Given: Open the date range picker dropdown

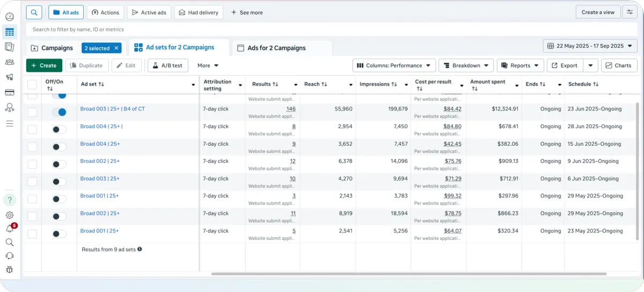Looking at the screenshot, I should [x=590, y=46].
